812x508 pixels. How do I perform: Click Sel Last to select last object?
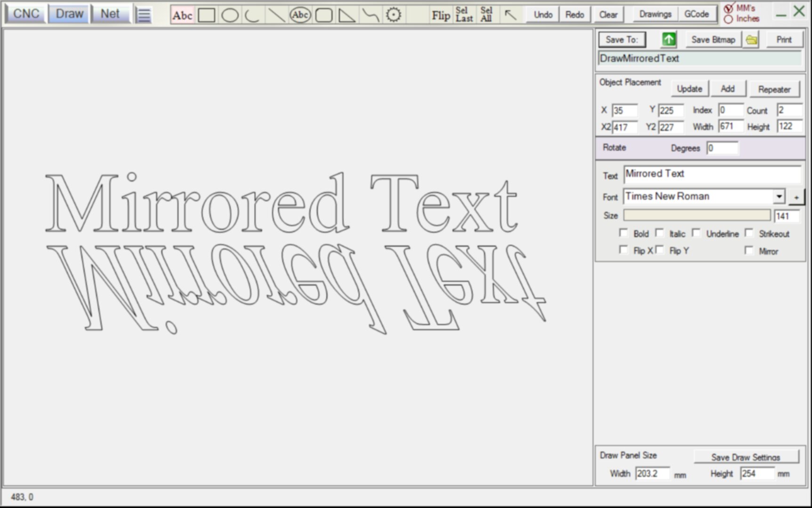tap(464, 15)
